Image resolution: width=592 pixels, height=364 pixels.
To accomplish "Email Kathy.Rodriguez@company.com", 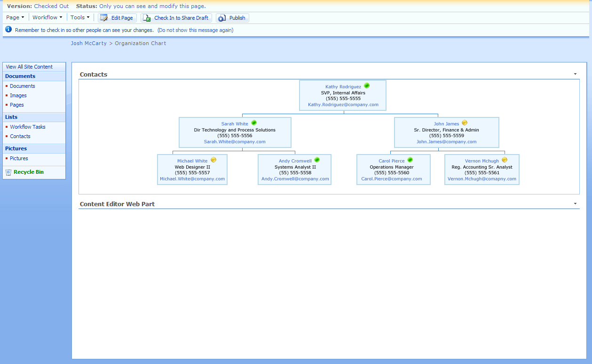I will (343, 105).
